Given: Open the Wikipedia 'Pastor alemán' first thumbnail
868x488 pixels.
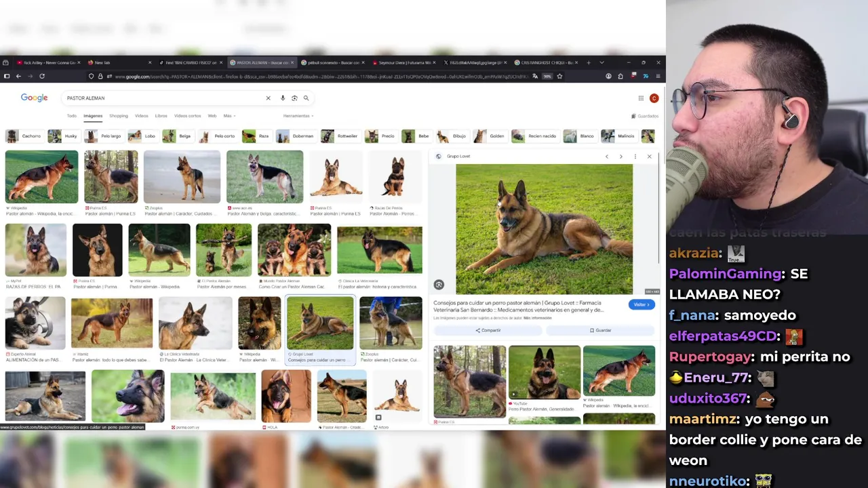Looking at the screenshot, I should coord(41,177).
